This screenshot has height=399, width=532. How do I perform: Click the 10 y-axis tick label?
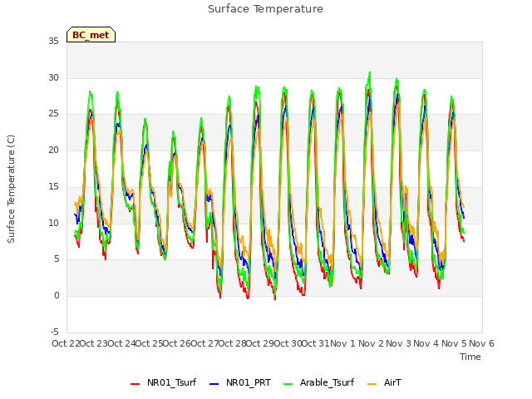(x=53, y=223)
